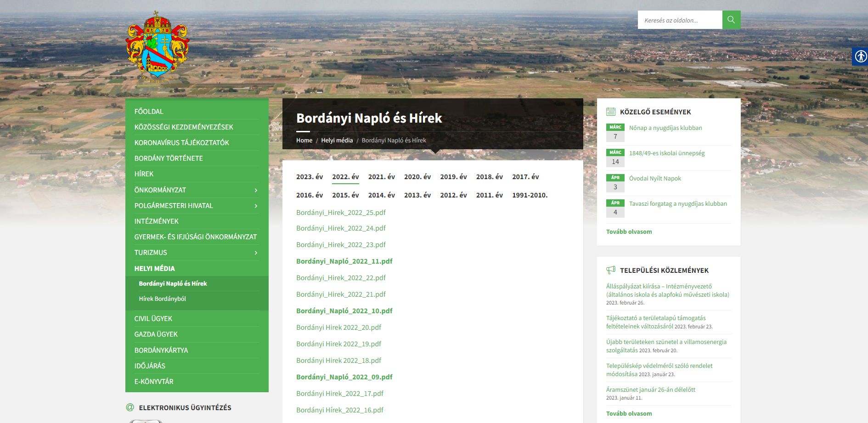The width and height of the screenshot is (868, 423).
Task: Open Bordányi Napló és Hírek submenu item
Action: click(x=173, y=283)
